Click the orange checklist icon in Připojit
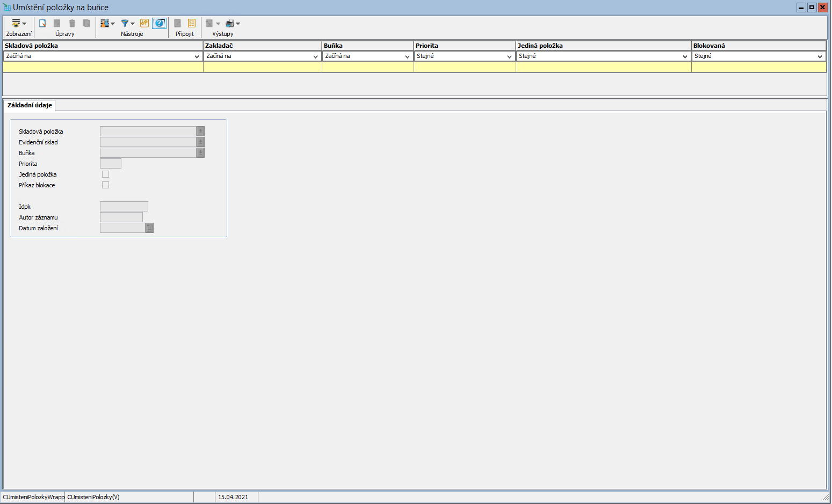 (x=192, y=24)
